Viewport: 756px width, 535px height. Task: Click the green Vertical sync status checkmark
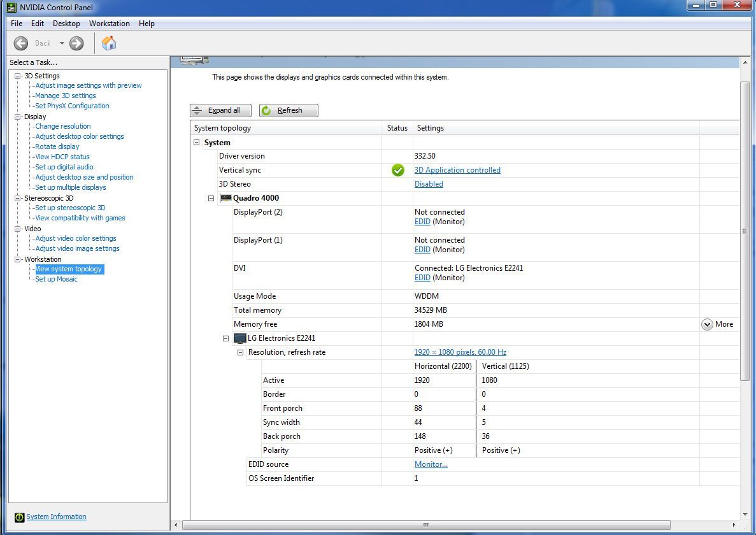pos(398,170)
